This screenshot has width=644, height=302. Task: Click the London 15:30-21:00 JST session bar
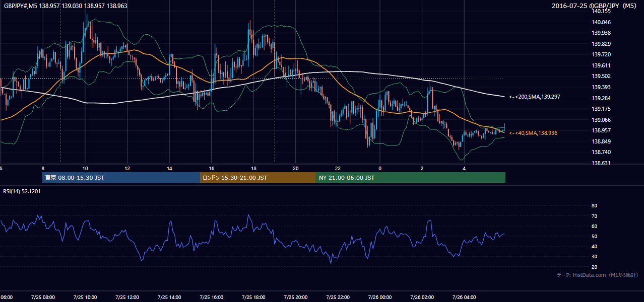point(258,178)
